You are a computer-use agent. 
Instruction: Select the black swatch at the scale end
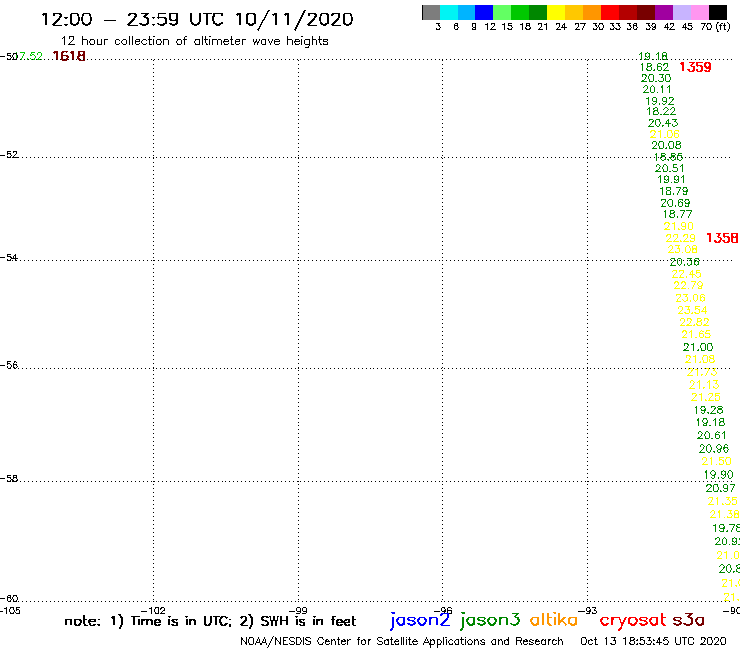point(717,12)
